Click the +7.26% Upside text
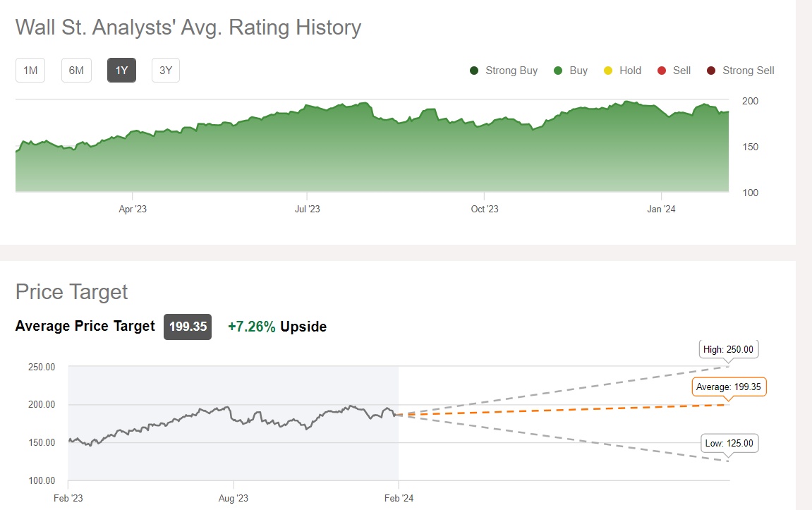This screenshot has width=812, height=510. pyautogui.click(x=277, y=327)
